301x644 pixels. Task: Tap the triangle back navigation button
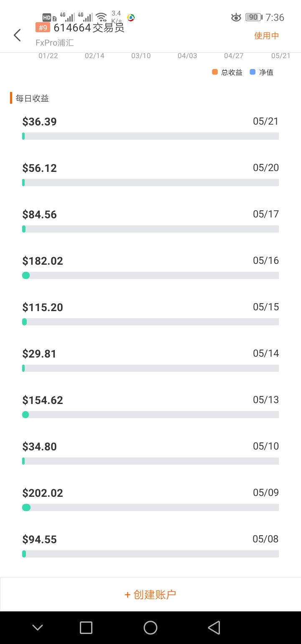[214, 627]
